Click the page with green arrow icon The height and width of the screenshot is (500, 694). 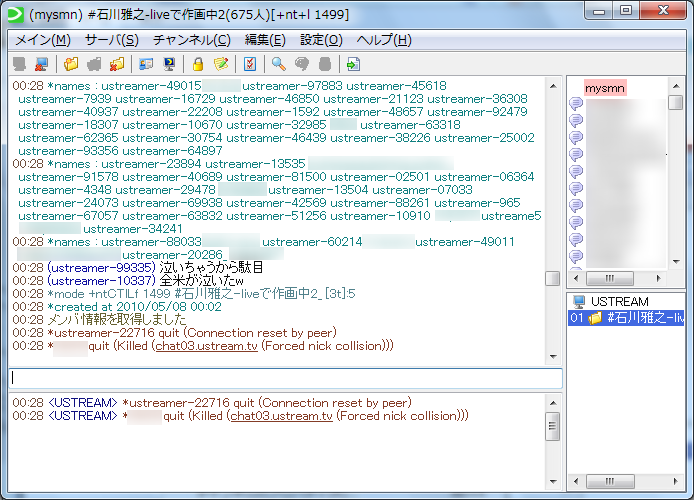click(353, 65)
